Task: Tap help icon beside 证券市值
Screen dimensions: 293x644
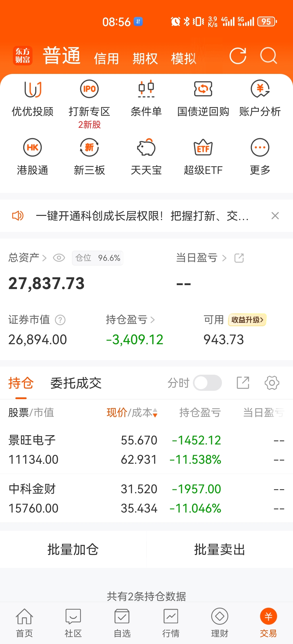Action: click(60, 320)
